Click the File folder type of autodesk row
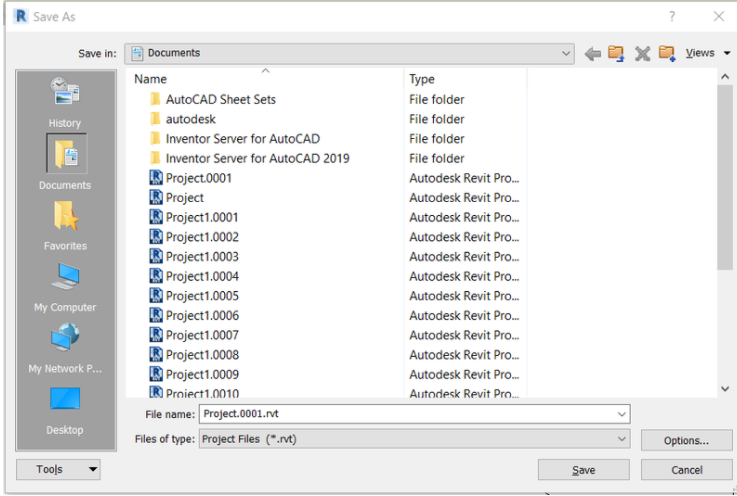This screenshot has height=496, width=737. pos(437,119)
